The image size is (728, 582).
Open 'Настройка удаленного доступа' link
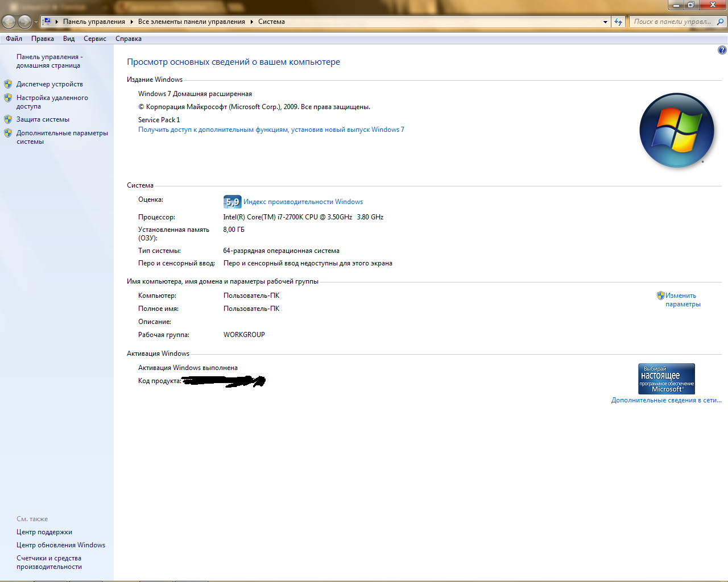pos(52,102)
